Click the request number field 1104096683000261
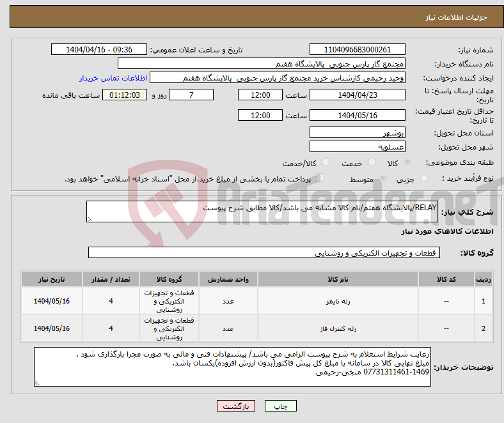 [358, 49]
